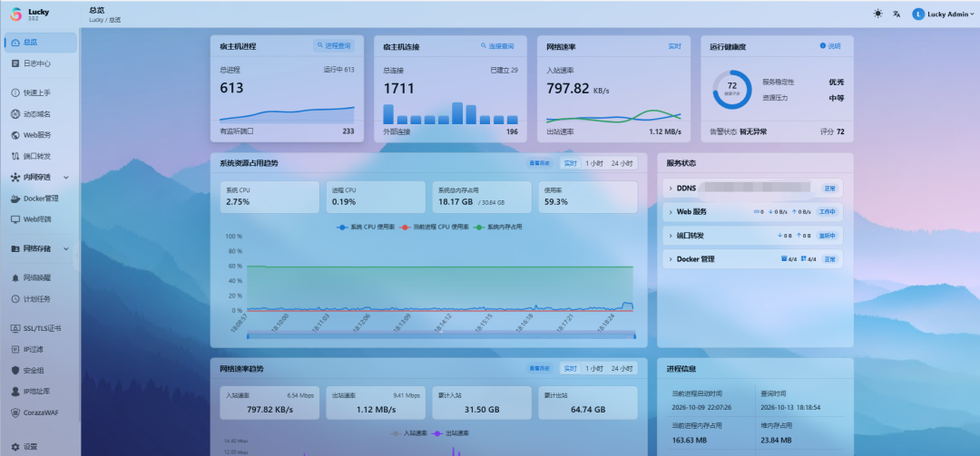Click the 工作中 badge on Web 服务 row
Screen dimensions: 980x456
[827, 212]
